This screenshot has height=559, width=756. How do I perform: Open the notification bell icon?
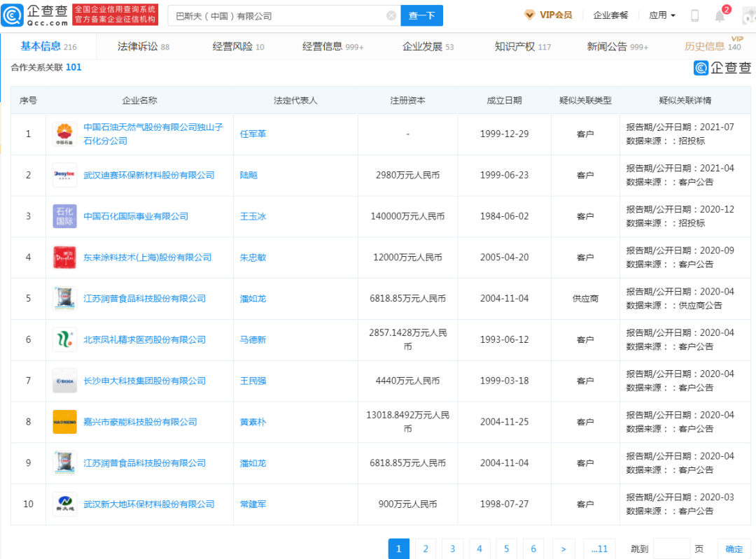coord(720,15)
